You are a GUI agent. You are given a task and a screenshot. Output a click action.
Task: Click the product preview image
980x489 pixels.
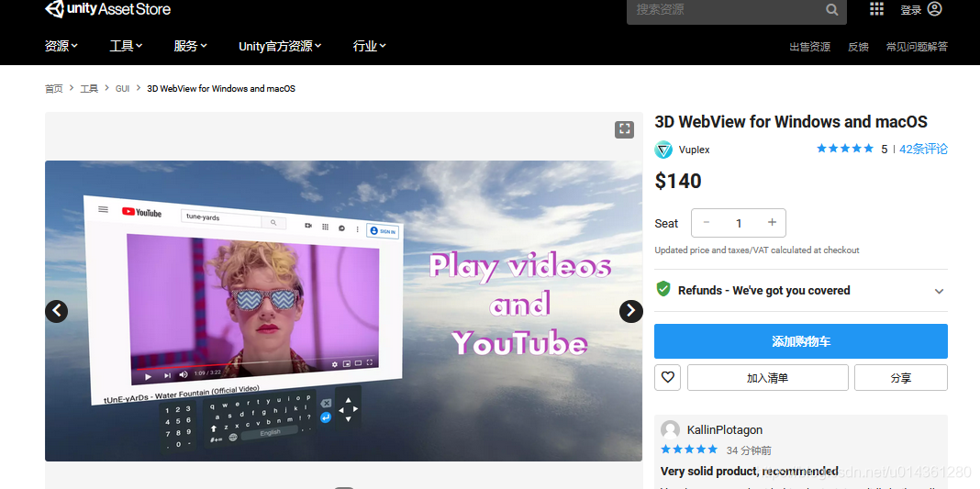[343, 310]
